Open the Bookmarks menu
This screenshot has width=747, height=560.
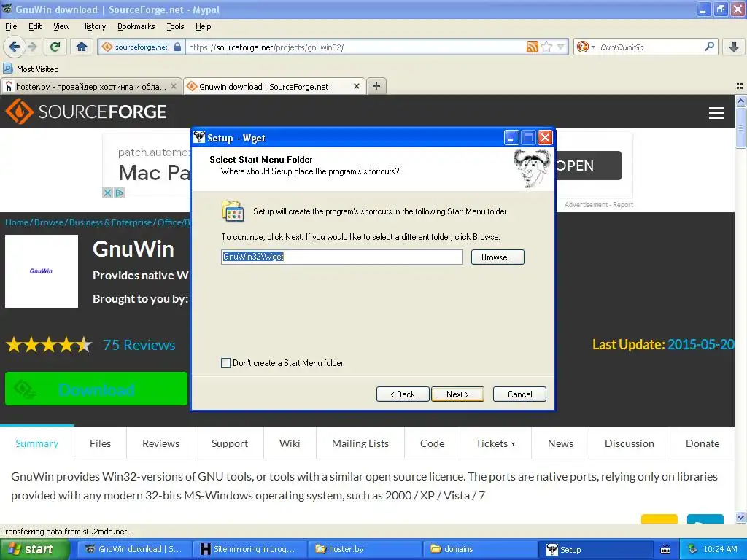[136, 26]
